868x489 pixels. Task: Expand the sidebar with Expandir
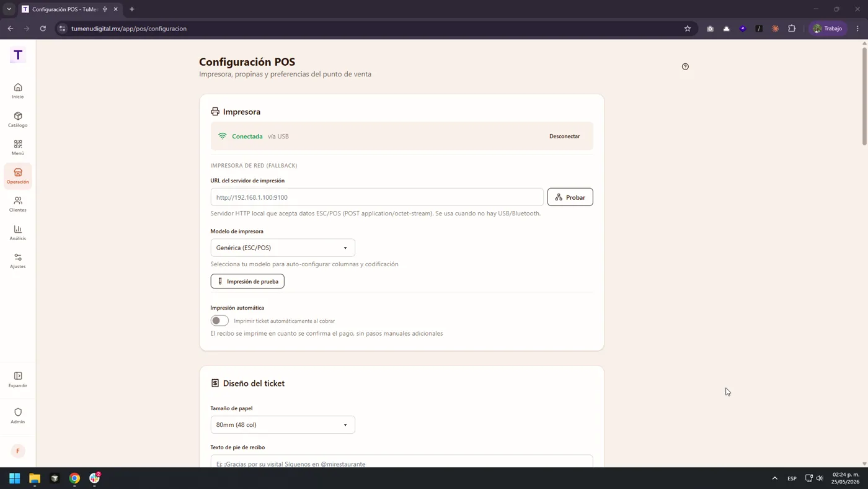click(18, 379)
